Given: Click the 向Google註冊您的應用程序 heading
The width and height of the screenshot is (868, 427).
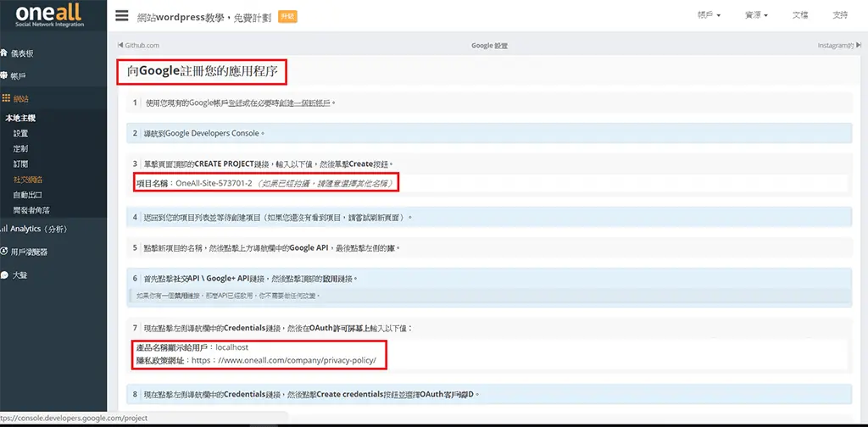Looking at the screenshot, I should click(x=202, y=73).
